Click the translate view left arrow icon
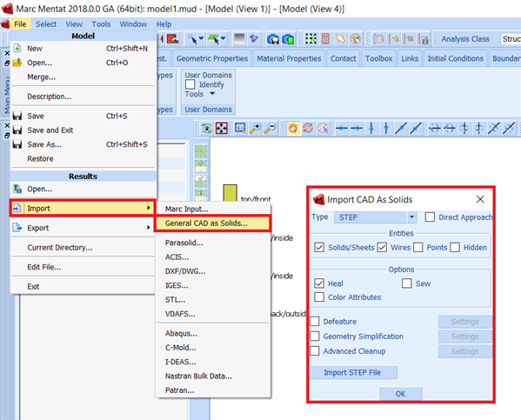The width and height of the screenshot is (521, 420). 342,128
